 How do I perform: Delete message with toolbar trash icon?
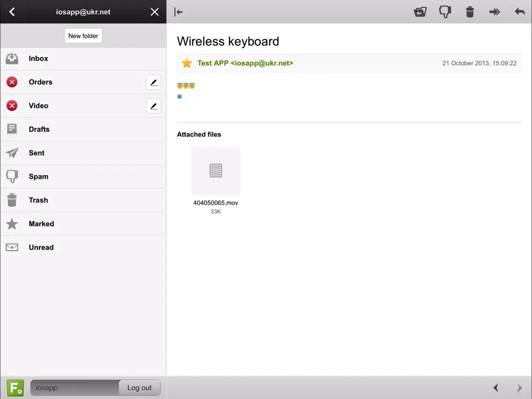pos(470,12)
